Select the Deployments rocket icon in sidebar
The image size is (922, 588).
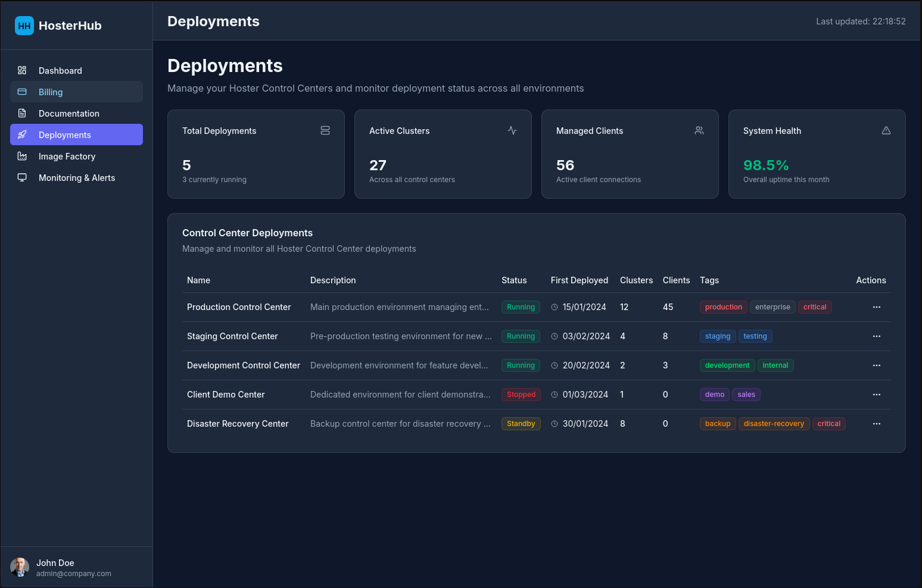pos(22,135)
